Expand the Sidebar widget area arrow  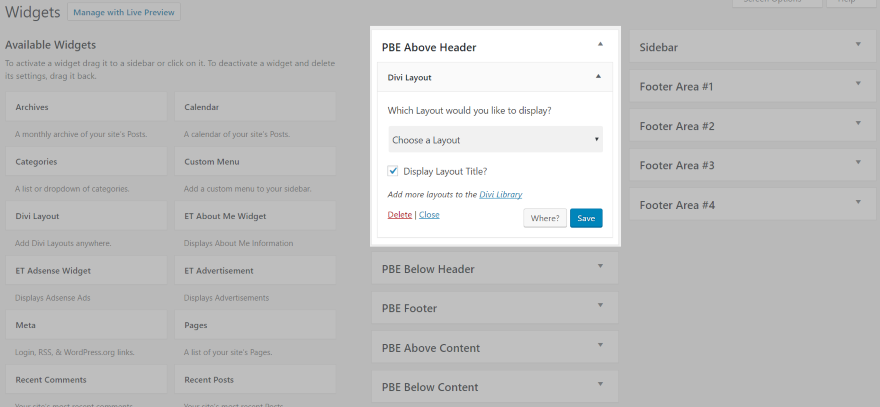coord(858,45)
